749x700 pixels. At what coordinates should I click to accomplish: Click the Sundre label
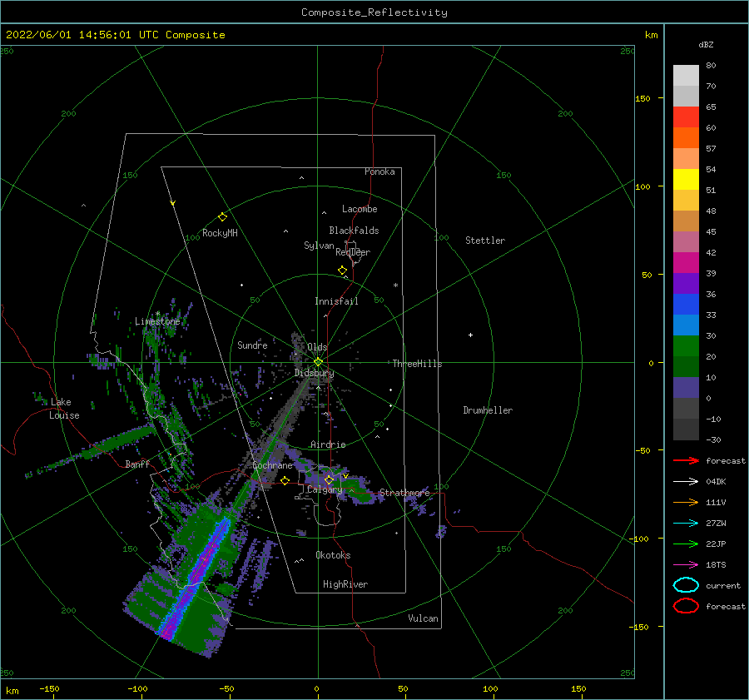tap(253, 345)
